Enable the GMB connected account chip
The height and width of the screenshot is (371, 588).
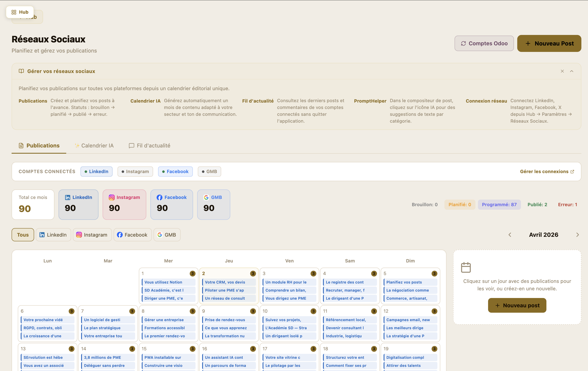[209, 171]
